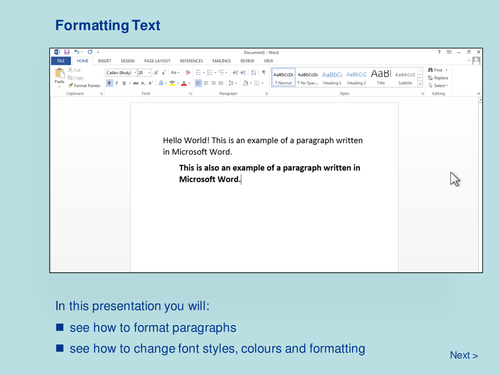Viewport: 500px width, 375px height.
Task: Open the font size 20 dropdown
Action: click(x=149, y=72)
